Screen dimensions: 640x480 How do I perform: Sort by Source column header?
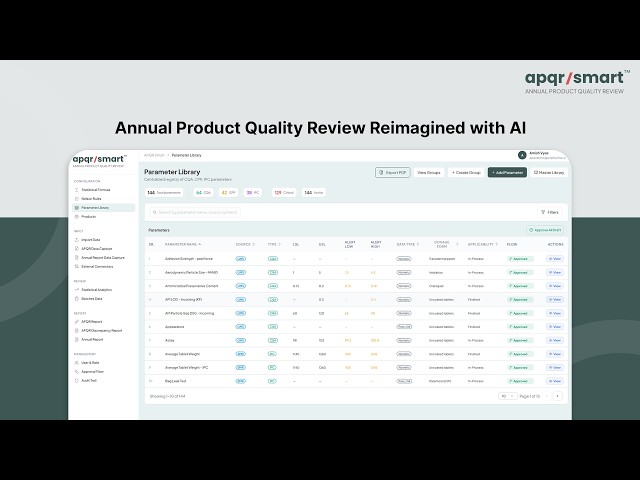[x=245, y=244]
